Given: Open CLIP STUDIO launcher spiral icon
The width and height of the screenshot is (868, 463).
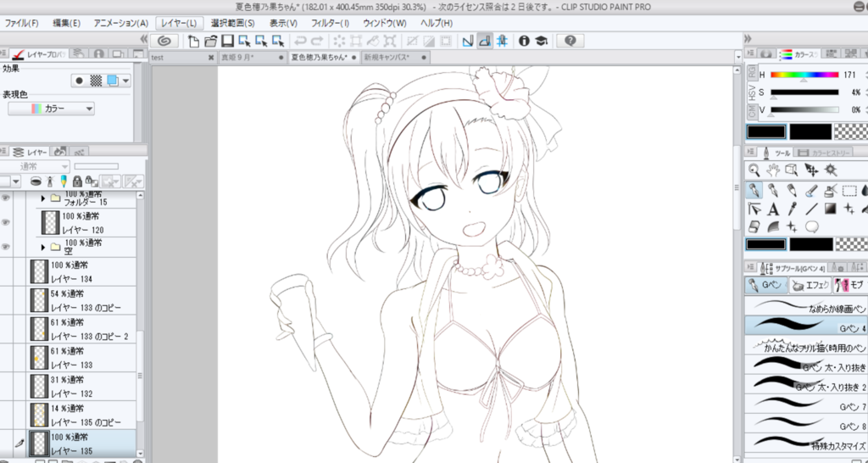Looking at the screenshot, I should pos(164,41).
